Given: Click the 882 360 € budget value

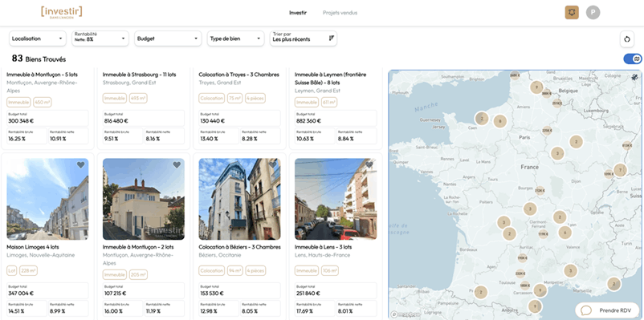Looking at the screenshot, I should (309, 121).
